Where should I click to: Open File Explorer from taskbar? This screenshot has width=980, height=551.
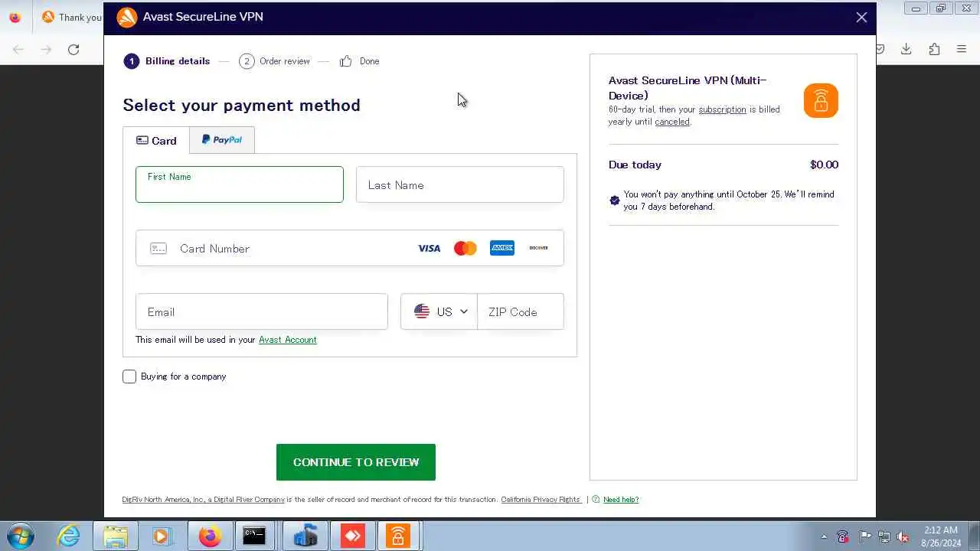coord(116,536)
